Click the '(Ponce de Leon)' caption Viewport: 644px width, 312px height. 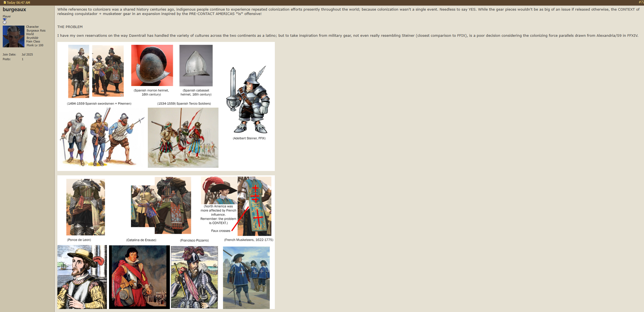click(79, 240)
